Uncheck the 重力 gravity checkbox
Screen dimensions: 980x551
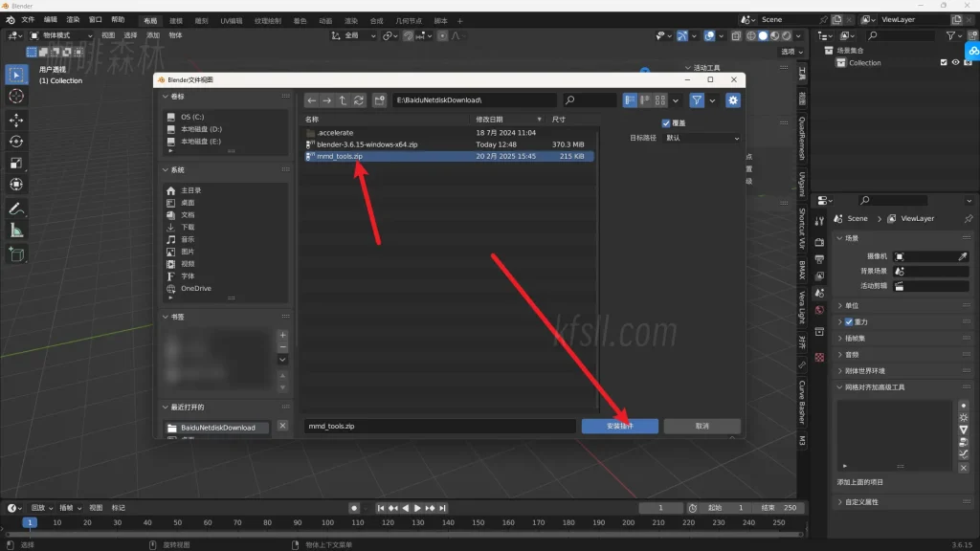click(849, 322)
